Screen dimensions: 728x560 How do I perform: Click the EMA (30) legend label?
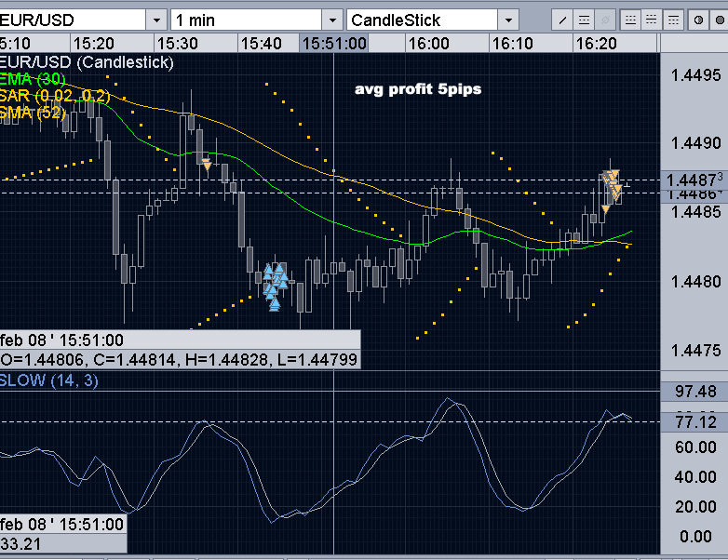[x=33, y=79]
